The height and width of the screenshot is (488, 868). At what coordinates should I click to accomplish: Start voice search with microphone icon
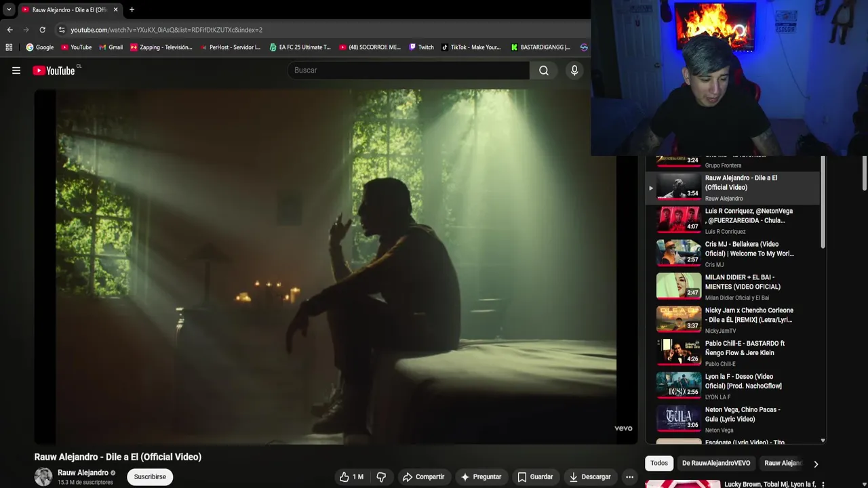[x=574, y=70]
